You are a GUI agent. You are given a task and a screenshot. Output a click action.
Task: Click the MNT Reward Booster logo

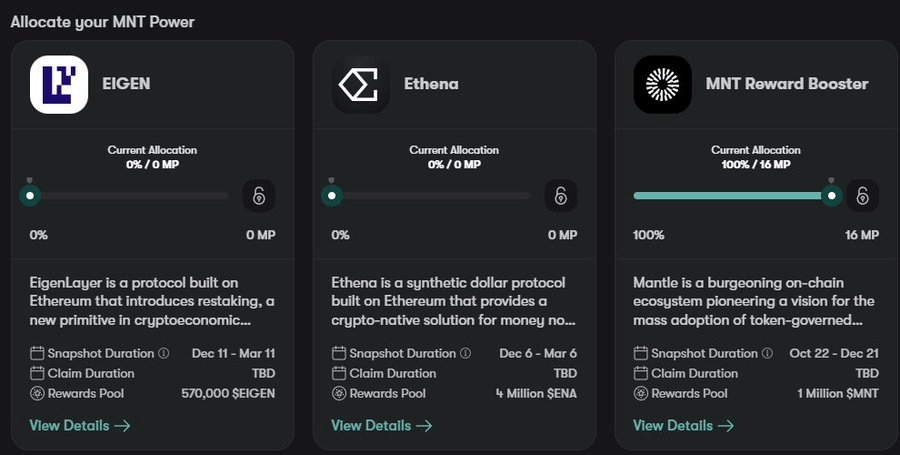(x=663, y=84)
